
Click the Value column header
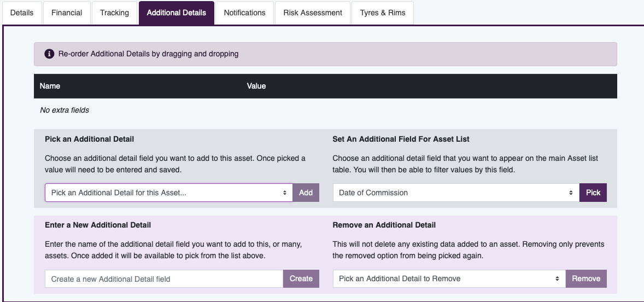coord(256,86)
